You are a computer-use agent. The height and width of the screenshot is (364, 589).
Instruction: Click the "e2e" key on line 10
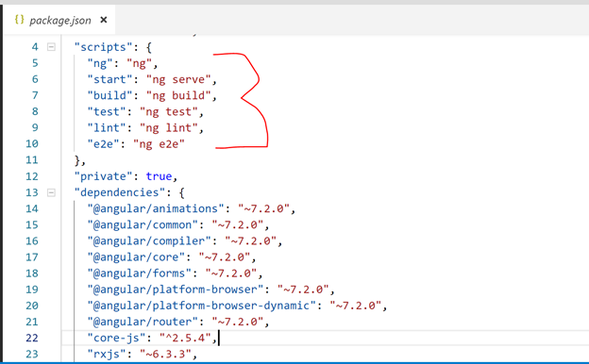103,144
